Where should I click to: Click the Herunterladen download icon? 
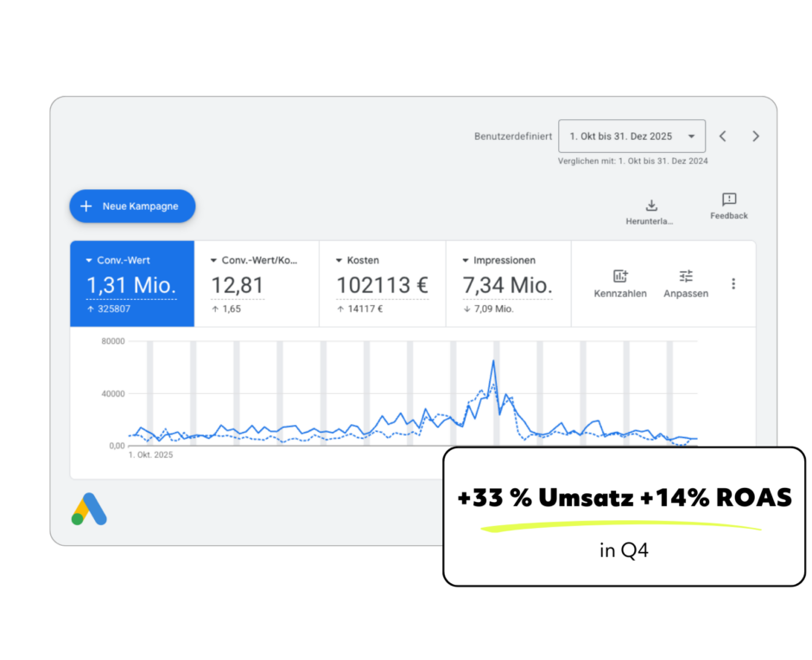tap(651, 206)
